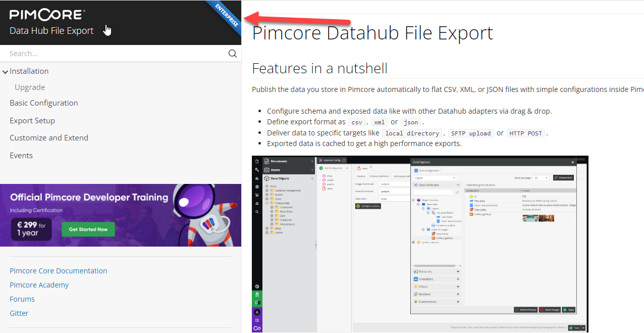
Task: Click the Transformers icon in the panel list
Action: [x=416, y=302]
